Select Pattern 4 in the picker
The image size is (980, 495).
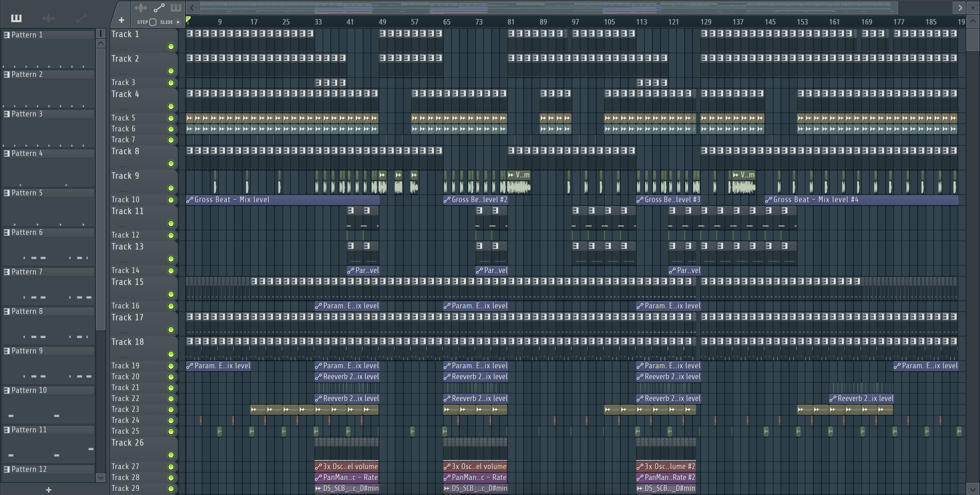[x=49, y=154]
